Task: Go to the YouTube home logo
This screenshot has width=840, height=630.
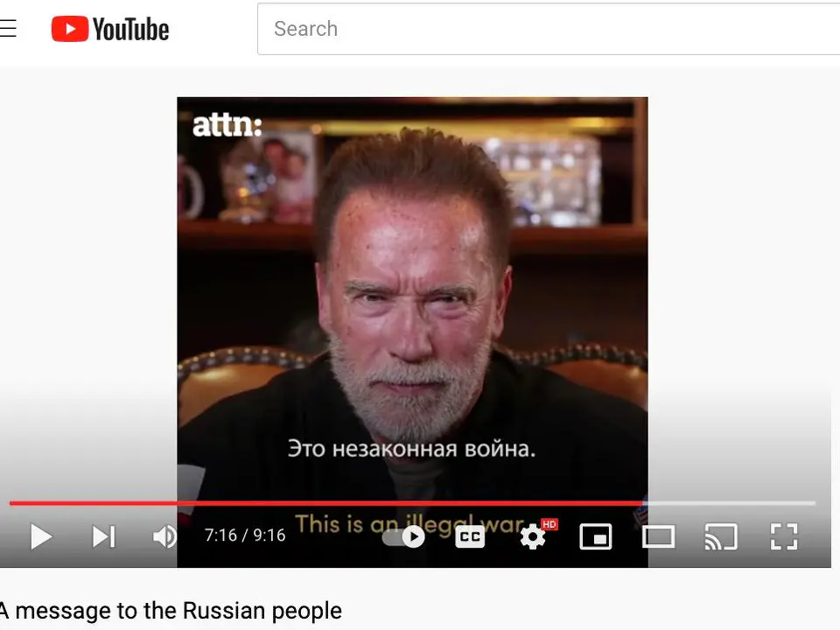Action: pyautogui.click(x=110, y=28)
